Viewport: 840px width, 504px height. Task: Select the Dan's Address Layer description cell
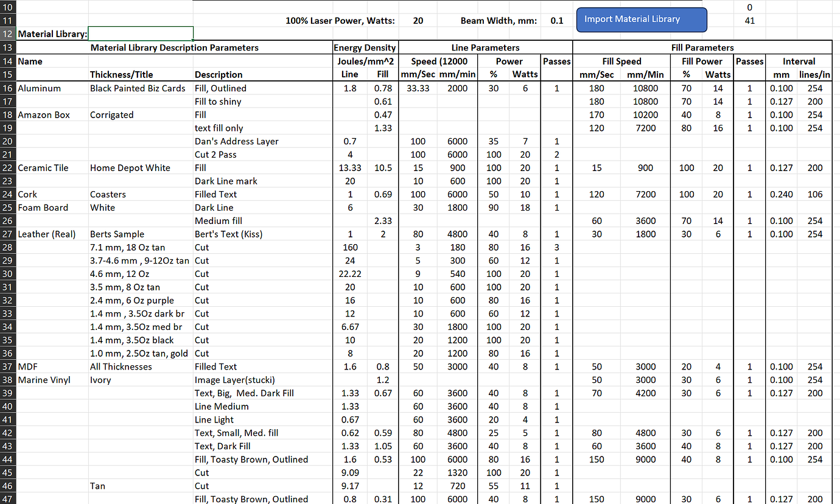point(262,141)
